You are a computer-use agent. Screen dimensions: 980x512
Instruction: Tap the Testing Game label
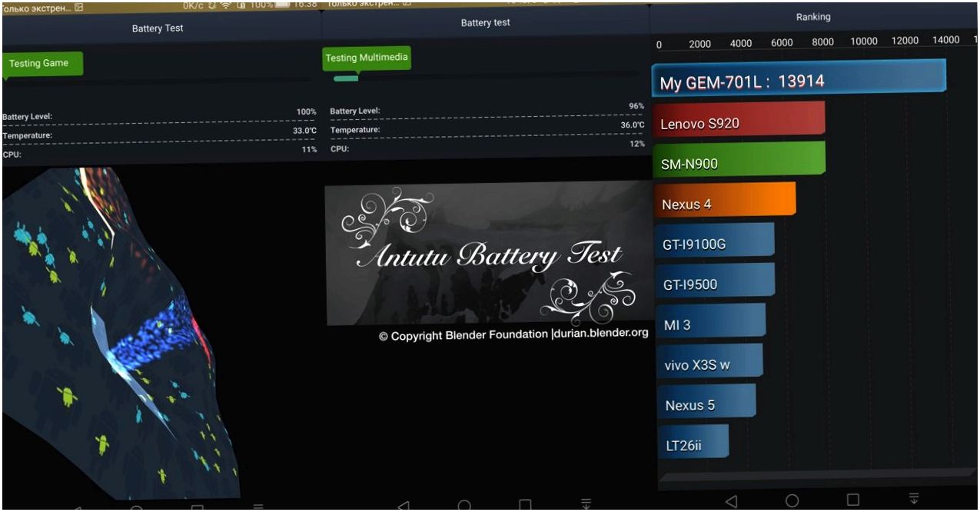pyautogui.click(x=42, y=63)
